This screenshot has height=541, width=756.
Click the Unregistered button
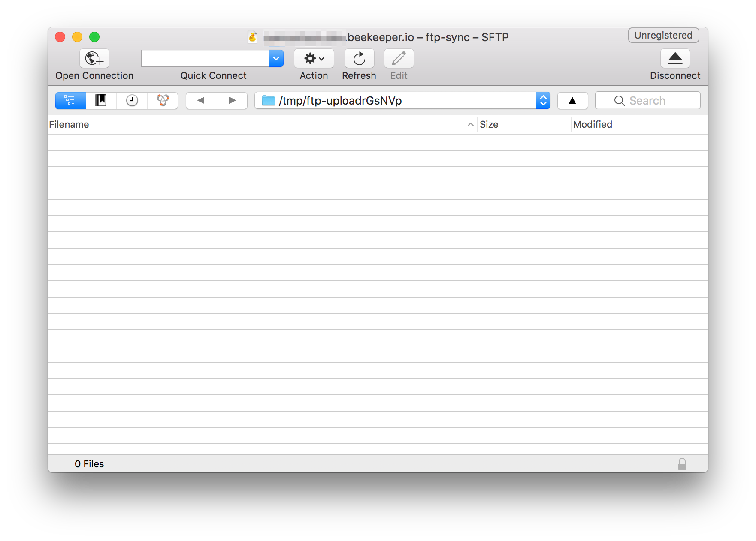pos(663,35)
